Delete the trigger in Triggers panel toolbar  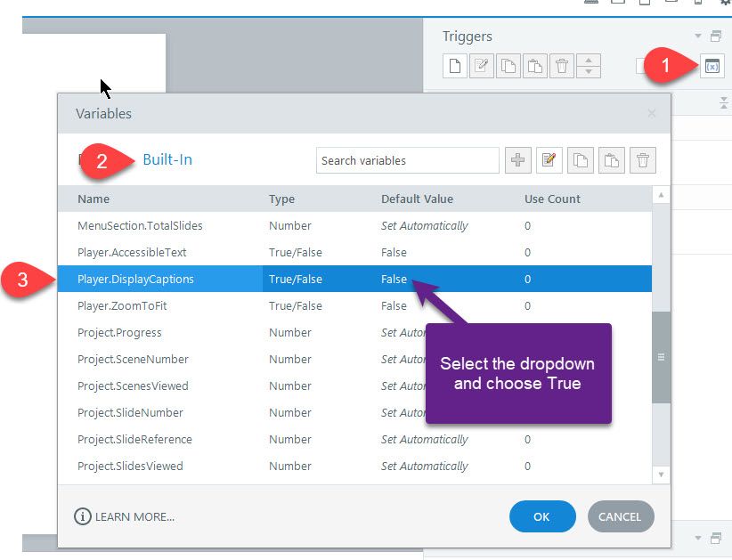click(562, 66)
